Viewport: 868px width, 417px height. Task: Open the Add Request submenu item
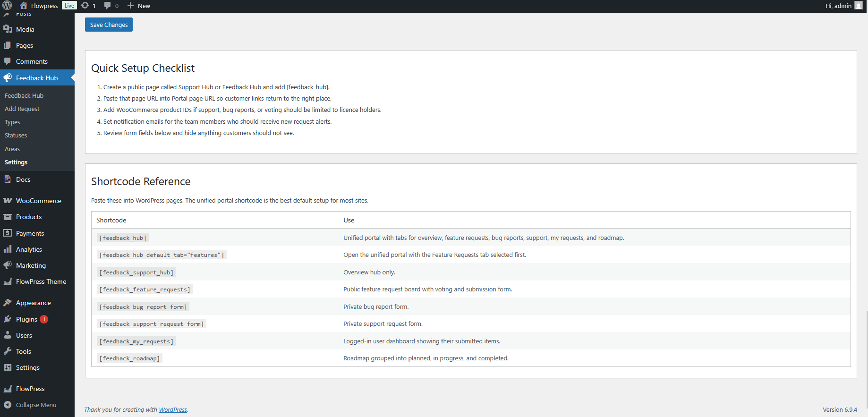click(22, 109)
